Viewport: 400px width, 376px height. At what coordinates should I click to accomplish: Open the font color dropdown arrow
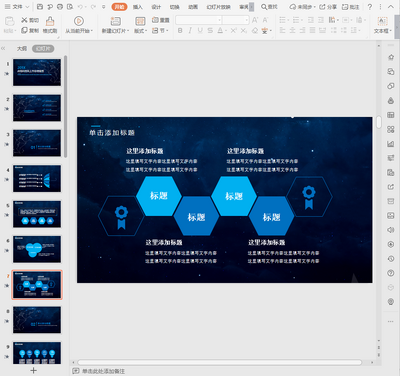(x=226, y=31)
